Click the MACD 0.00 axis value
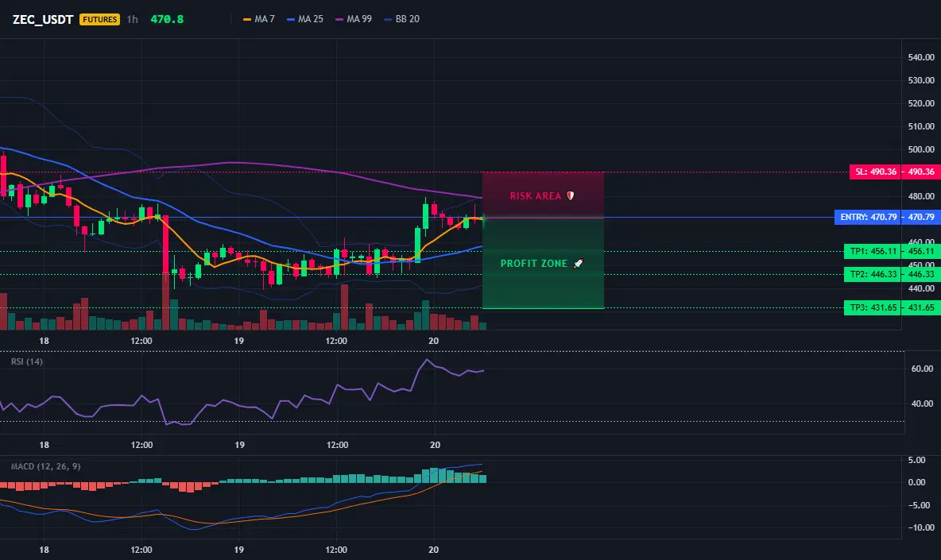The width and height of the screenshot is (941, 560). click(x=916, y=482)
